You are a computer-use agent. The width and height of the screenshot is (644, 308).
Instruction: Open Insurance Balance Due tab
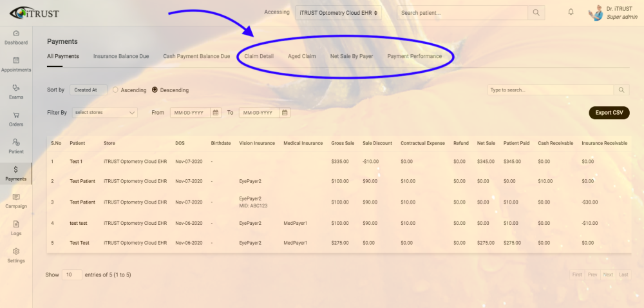coord(121,56)
